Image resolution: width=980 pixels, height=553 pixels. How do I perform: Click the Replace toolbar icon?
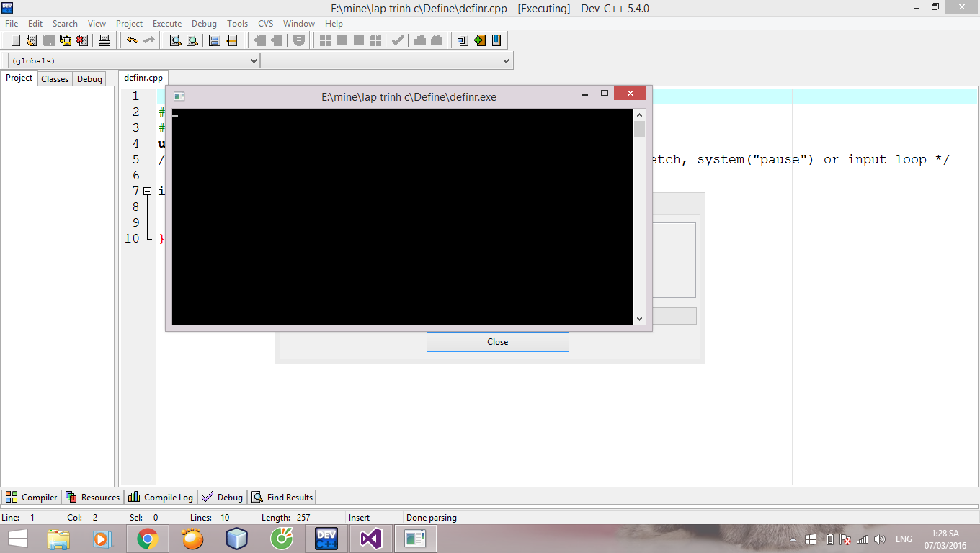click(192, 40)
